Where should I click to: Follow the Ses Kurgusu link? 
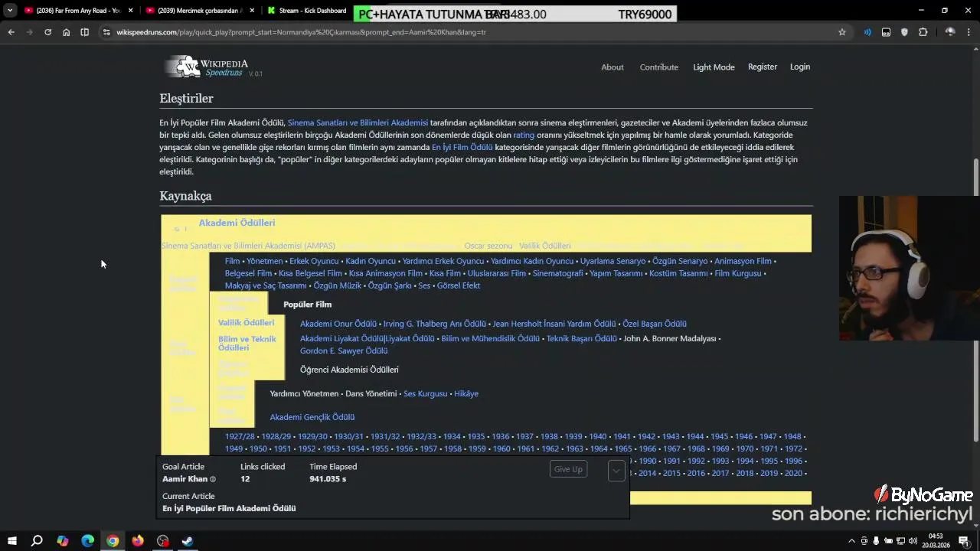pos(425,393)
